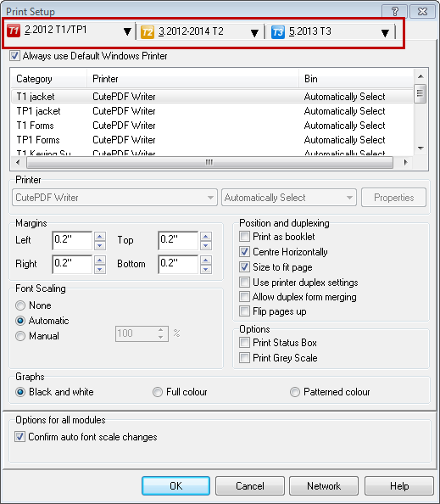440x504 pixels.
Task: Select the TP1 jacket row in list
Action: click(212, 111)
